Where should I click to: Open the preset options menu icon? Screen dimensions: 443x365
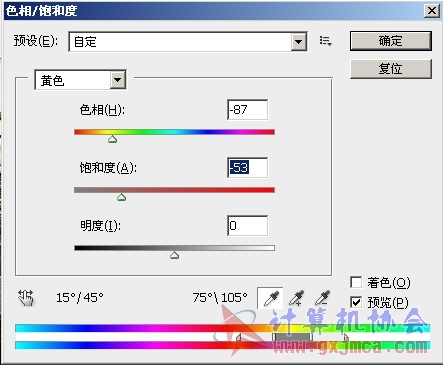(x=325, y=41)
